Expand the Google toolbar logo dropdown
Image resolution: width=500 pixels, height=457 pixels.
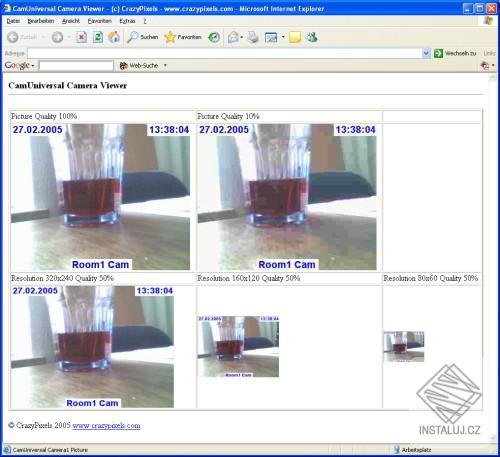[x=20, y=65]
